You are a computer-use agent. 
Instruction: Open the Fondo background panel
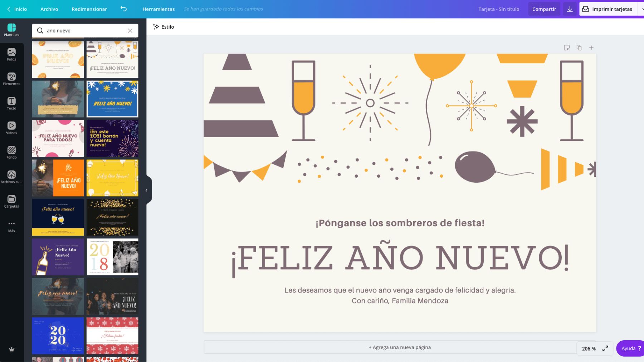point(11,153)
